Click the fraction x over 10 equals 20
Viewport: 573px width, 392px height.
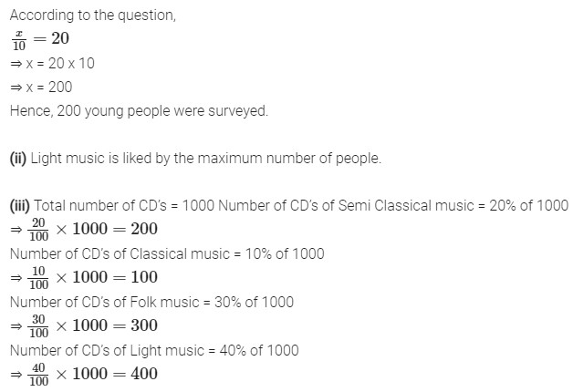pos(40,39)
